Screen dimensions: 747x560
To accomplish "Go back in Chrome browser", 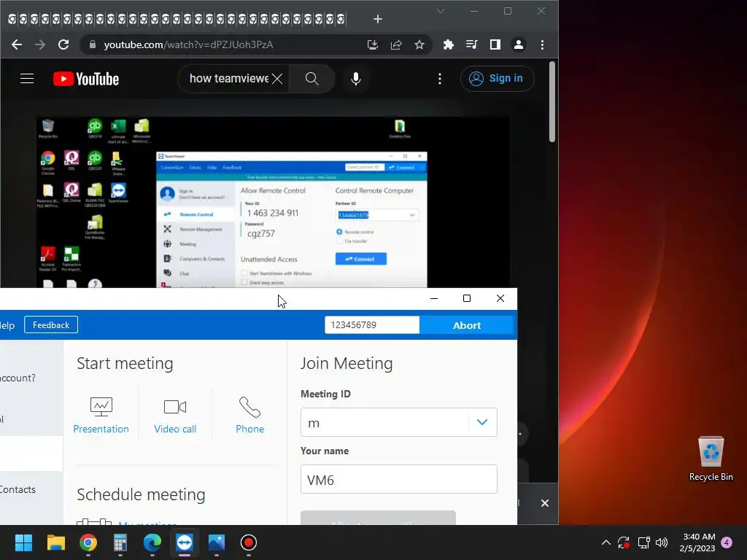I will [17, 44].
